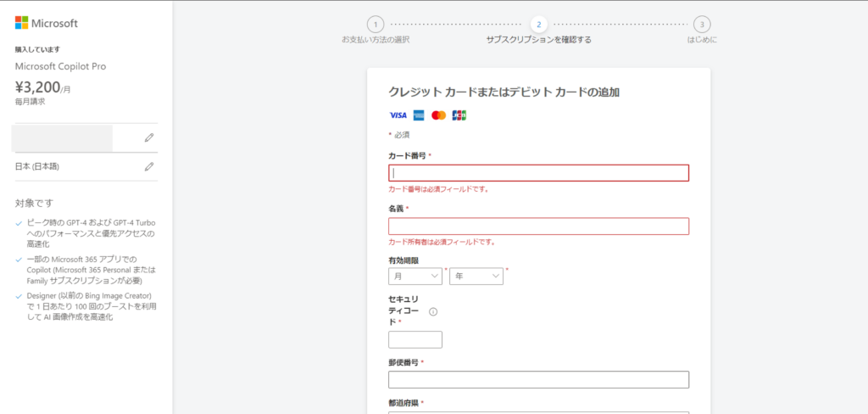Viewport: 868px width, 414px height.
Task: Click the Mastercard logo
Action: (x=438, y=115)
